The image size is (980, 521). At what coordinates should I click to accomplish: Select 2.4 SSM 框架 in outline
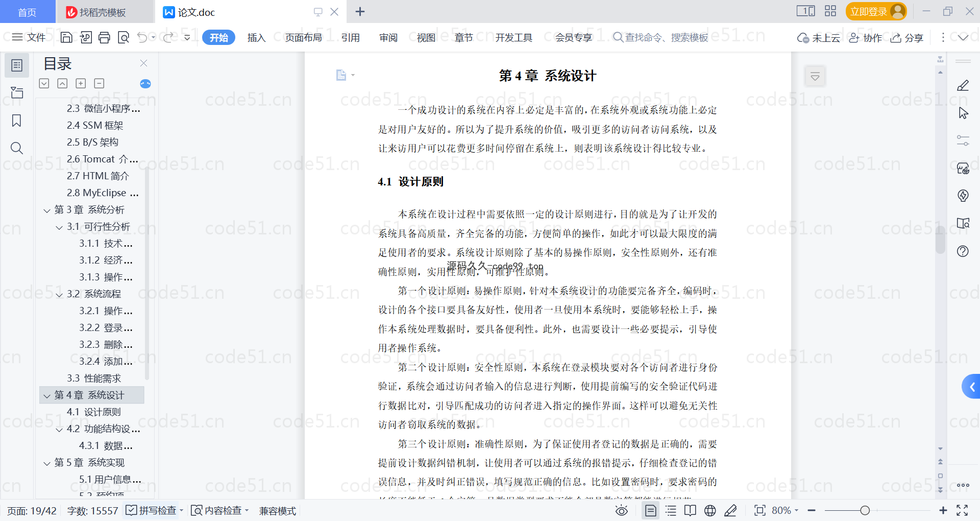[95, 125]
